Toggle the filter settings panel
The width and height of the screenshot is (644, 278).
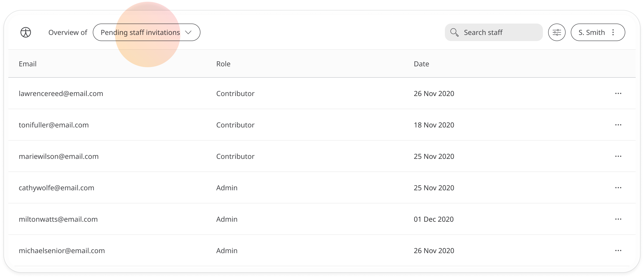[557, 33]
